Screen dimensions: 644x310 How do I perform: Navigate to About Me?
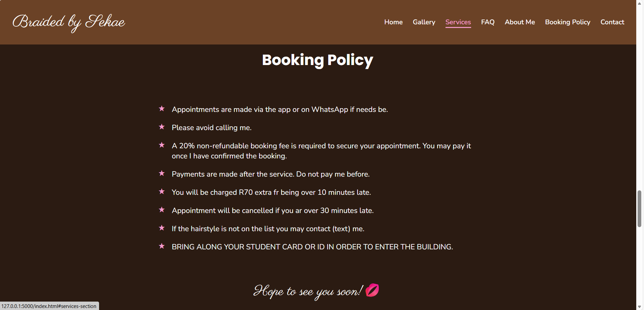click(x=520, y=22)
